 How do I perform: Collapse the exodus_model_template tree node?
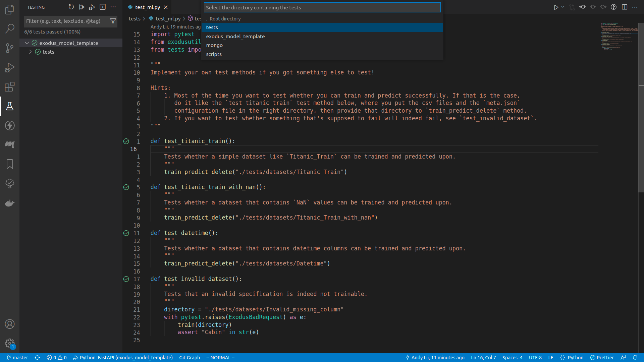(x=27, y=43)
